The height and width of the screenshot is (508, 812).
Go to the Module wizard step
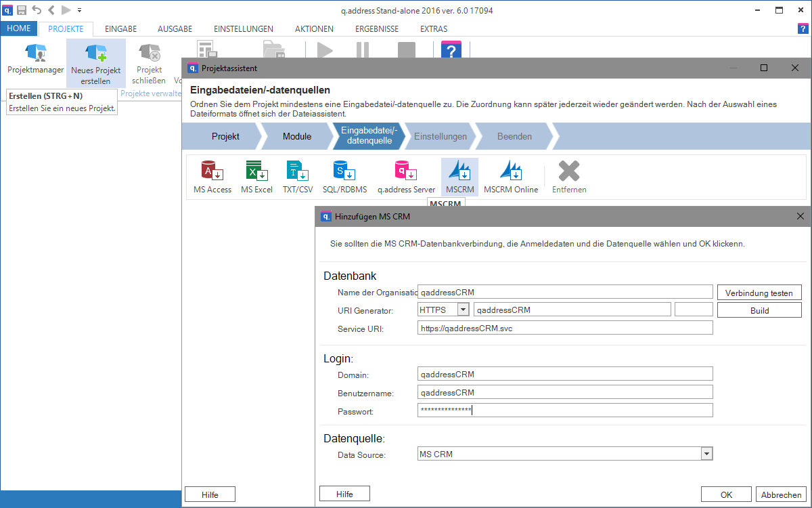296,136
